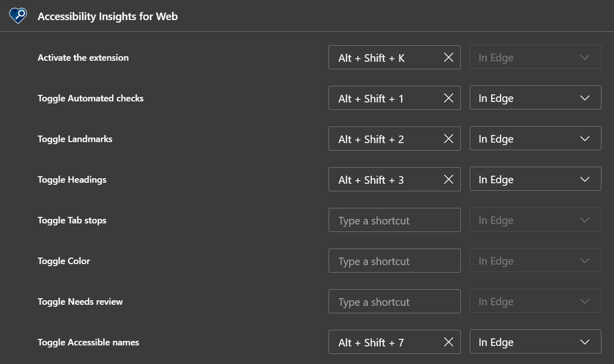Open scope dropdown for Toggle Headings
Image resolution: width=614 pixels, height=364 pixels.
click(535, 180)
